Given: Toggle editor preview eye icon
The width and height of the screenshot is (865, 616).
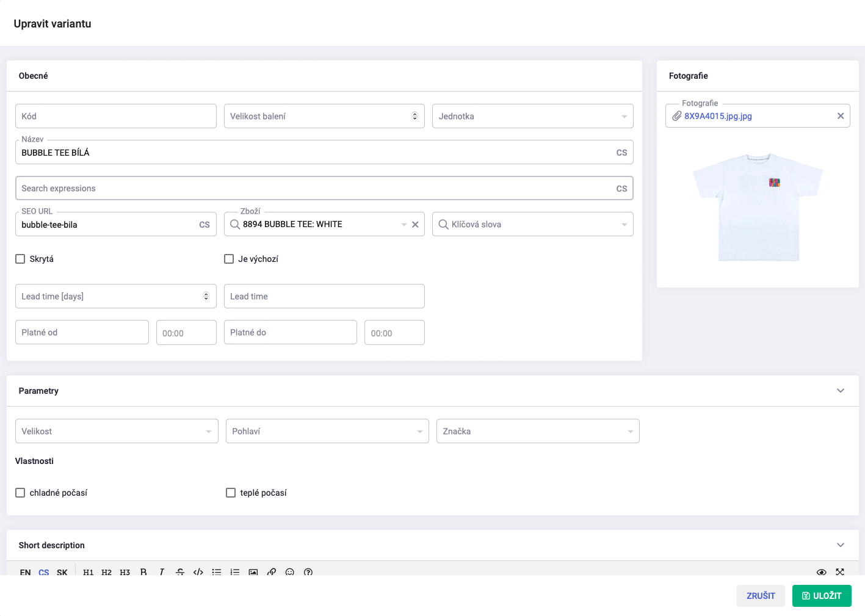Looking at the screenshot, I should pyautogui.click(x=822, y=572).
